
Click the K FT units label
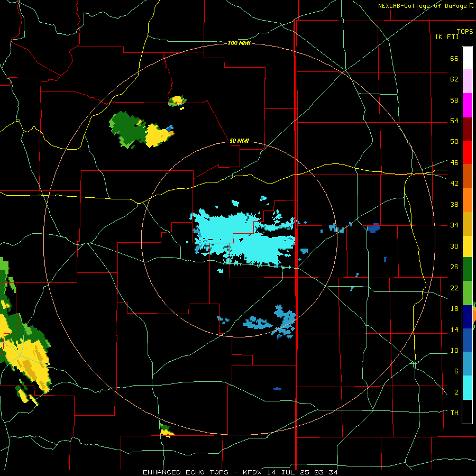pos(447,36)
